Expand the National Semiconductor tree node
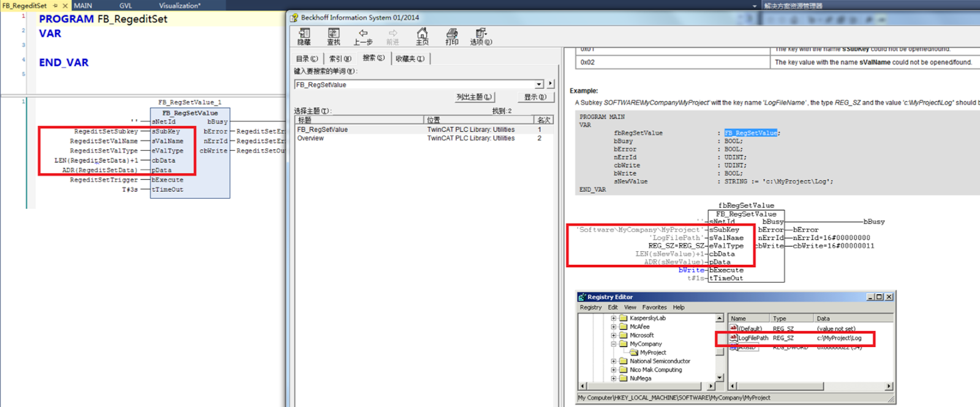The width and height of the screenshot is (980, 407). click(x=613, y=361)
